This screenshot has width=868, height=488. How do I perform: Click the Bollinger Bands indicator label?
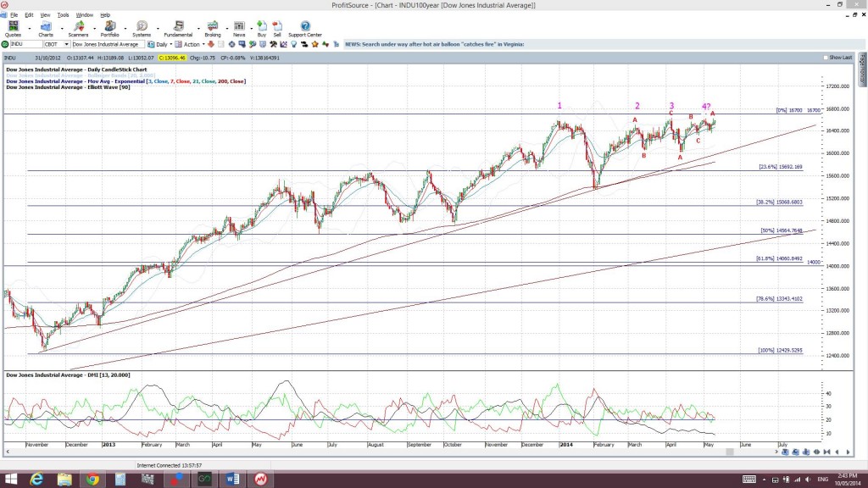point(81,75)
